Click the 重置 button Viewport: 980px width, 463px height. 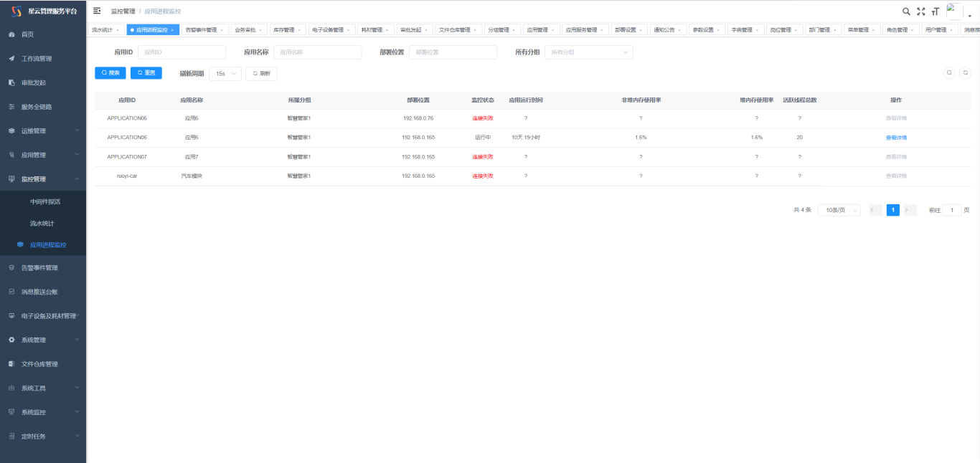pyautogui.click(x=146, y=73)
